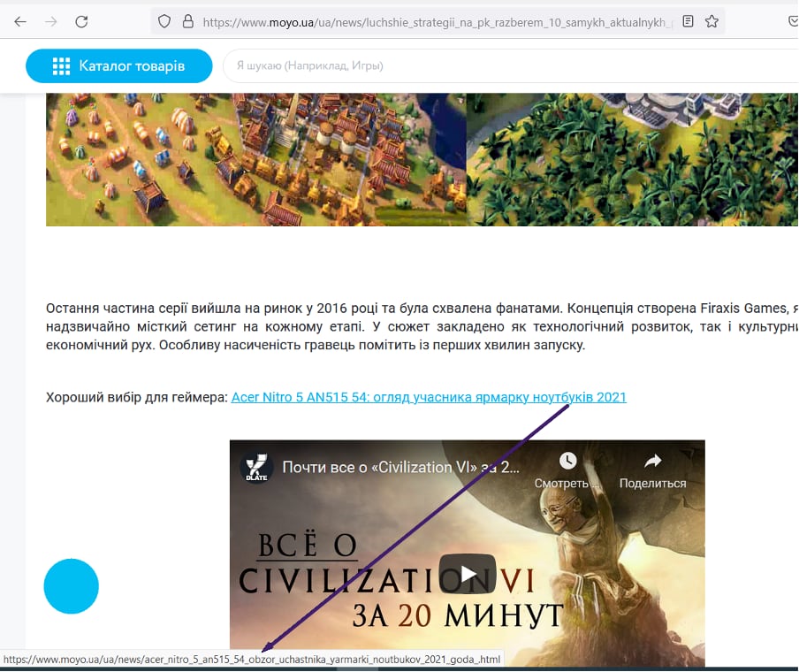Click the round blue floating button

coord(72,586)
